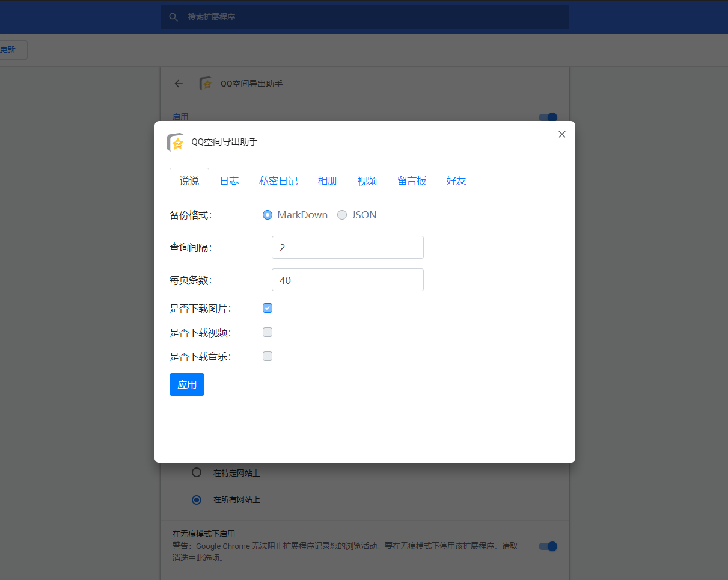
Task: Select MarkDown backup format
Action: (268, 215)
